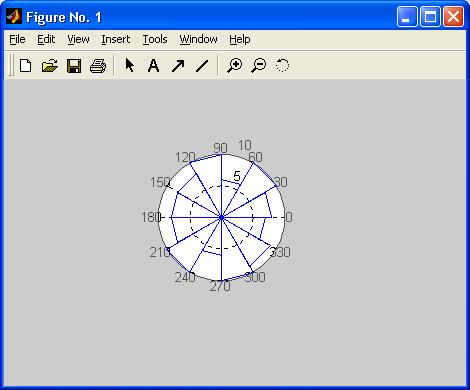Click the radial tick label 5
Image resolution: width=470 pixels, height=390 pixels.
[x=237, y=176]
